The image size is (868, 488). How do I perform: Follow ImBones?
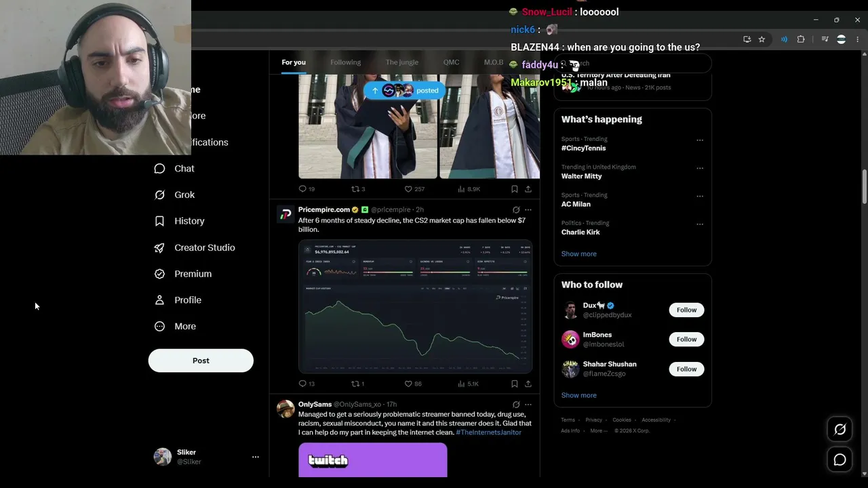686,339
